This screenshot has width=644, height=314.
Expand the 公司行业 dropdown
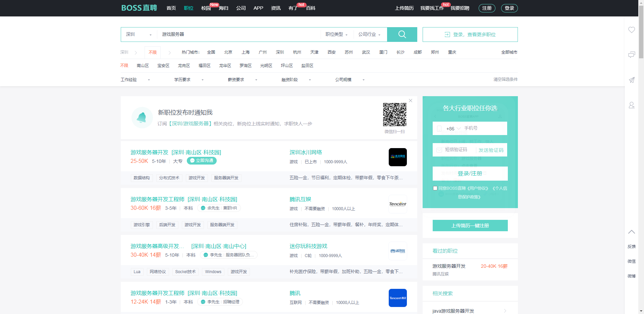[369, 35]
